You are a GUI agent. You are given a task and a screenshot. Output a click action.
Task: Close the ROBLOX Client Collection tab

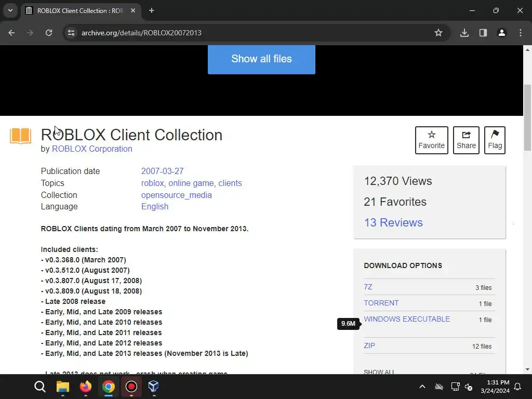tap(133, 10)
